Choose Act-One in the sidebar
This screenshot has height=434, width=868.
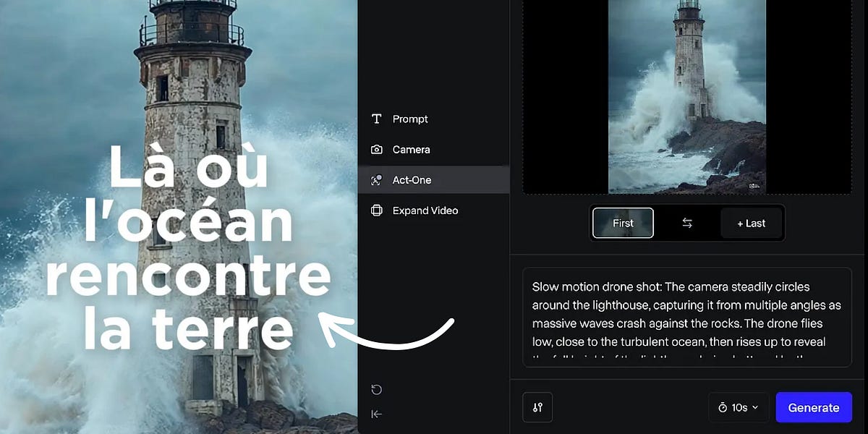[x=434, y=180]
